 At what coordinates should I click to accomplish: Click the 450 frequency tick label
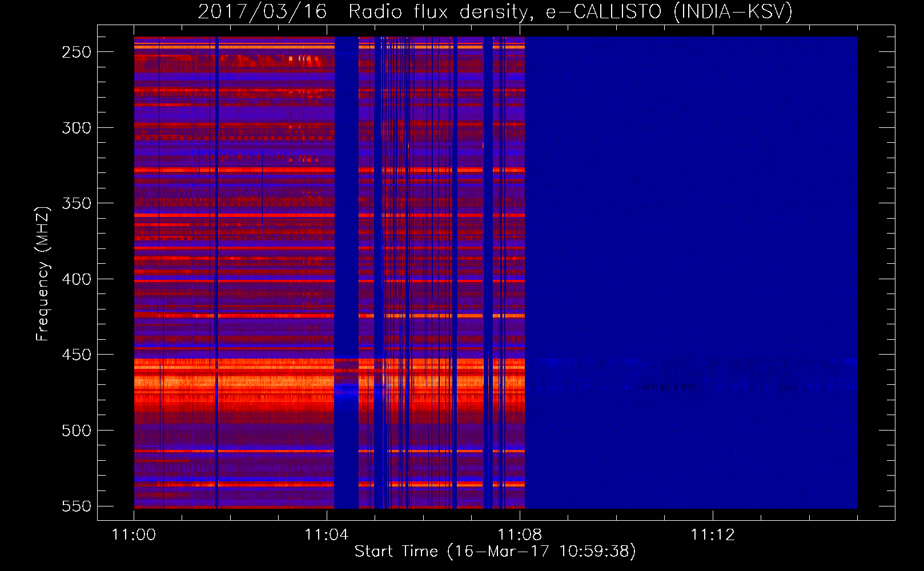click(x=77, y=355)
